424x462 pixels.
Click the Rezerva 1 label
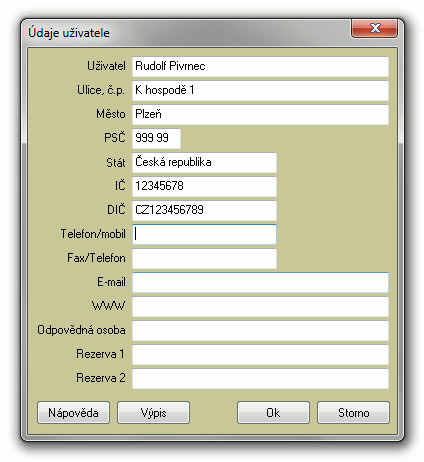pyautogui.click(x=100, y=354)
